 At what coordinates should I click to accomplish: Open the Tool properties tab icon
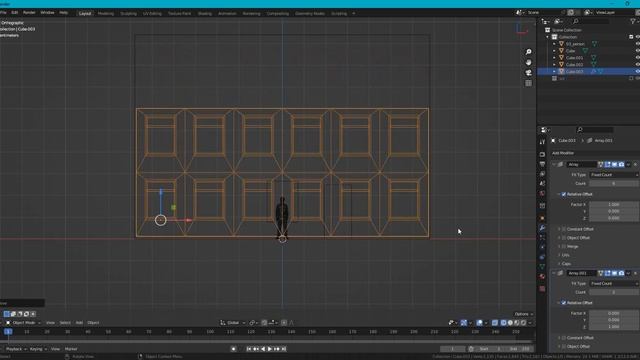[542, 142]
